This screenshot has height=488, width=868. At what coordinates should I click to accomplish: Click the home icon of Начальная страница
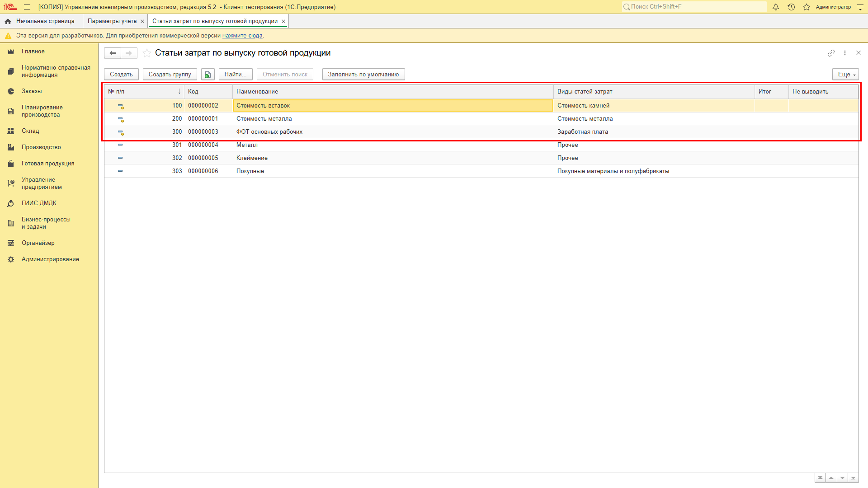[8, 21]
